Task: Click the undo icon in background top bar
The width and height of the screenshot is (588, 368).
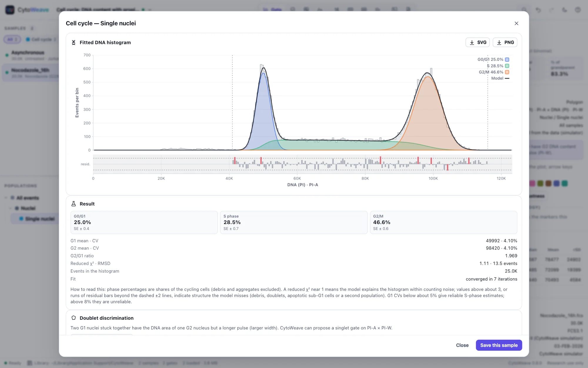Action: click(538, 10)
